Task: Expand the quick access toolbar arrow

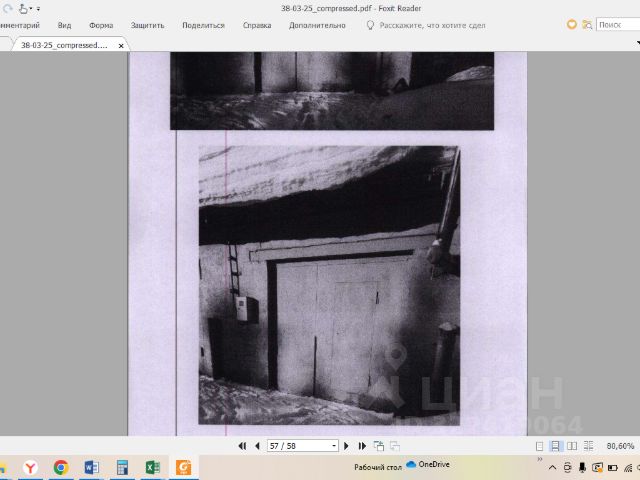Action: [38, 8]
